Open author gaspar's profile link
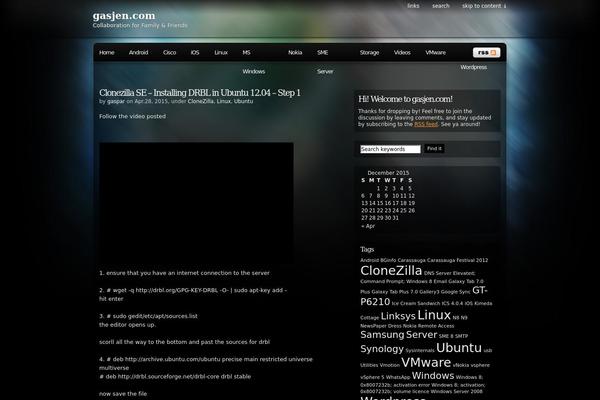This screenshot has height=400, width=600. pos(116,101)
